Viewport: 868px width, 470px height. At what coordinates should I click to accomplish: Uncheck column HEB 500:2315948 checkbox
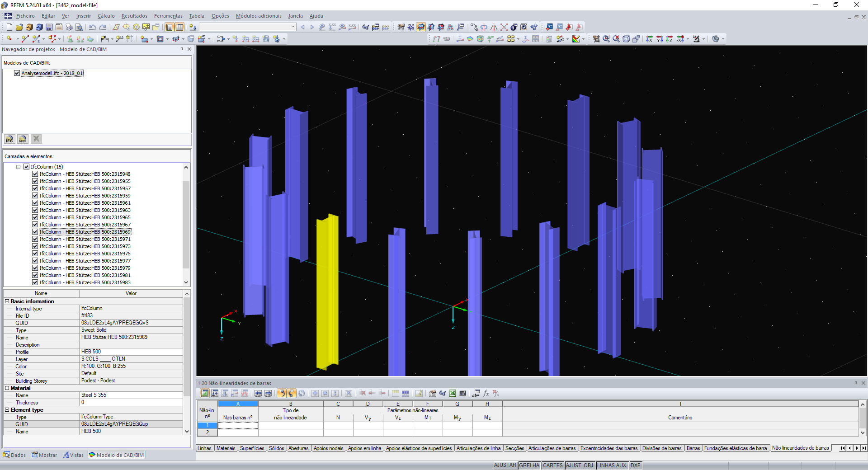coord(35,174)
